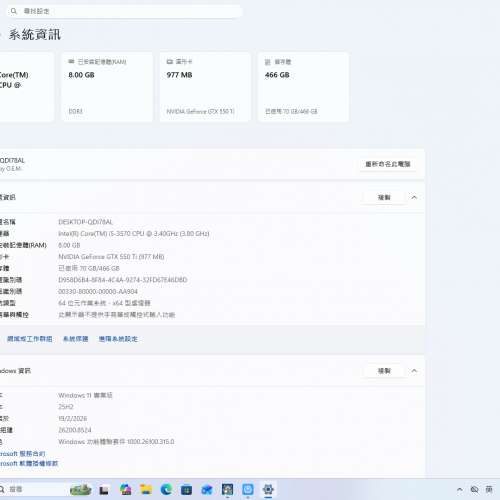The height and width of the screenshot is (500, 500).
Task: Select the install date 19/2/2026
Action: pyautogui.click(x=73, y=418)
